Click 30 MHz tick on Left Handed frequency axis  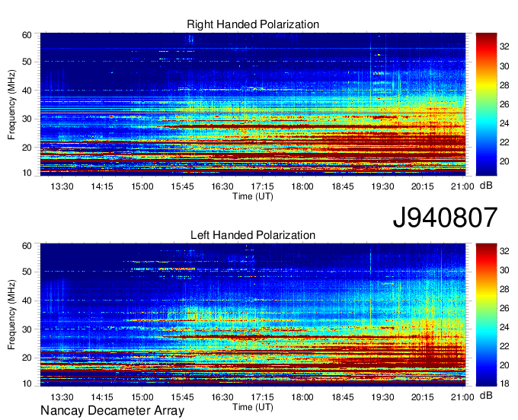click(27, 329)
